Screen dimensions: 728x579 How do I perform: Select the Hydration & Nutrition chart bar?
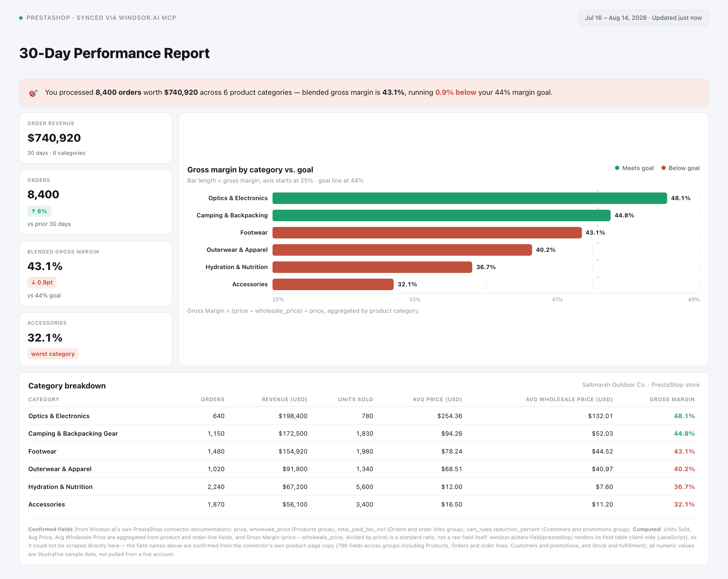click(x=372, y=267)
